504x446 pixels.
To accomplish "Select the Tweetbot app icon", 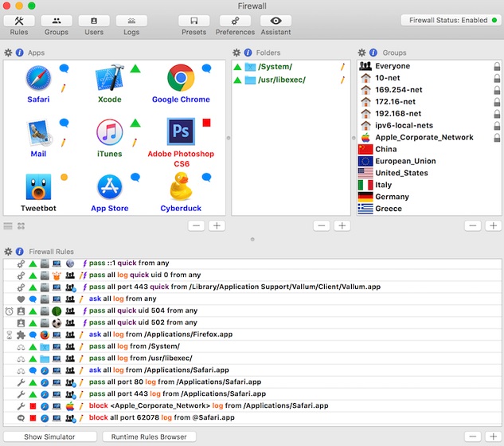I will click(37, 187).
